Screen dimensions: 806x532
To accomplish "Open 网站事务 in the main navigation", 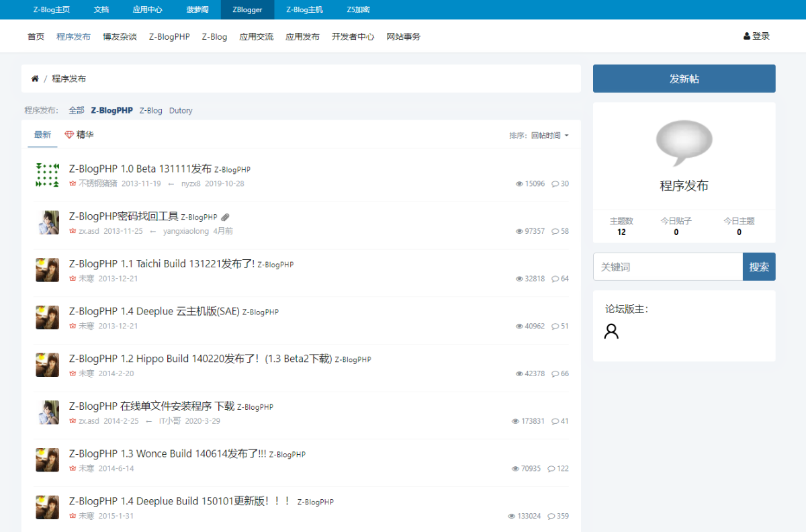I will (x=404, y=36).
